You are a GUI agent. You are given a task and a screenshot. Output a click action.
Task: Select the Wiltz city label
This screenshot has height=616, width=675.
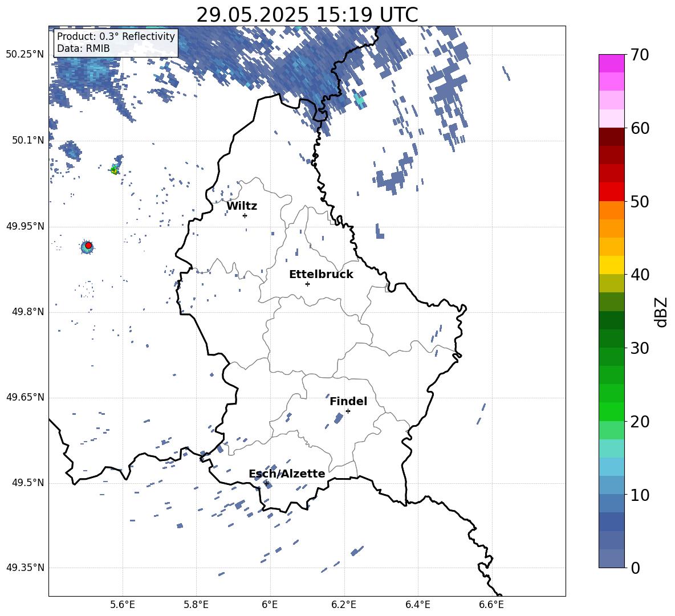242,206
